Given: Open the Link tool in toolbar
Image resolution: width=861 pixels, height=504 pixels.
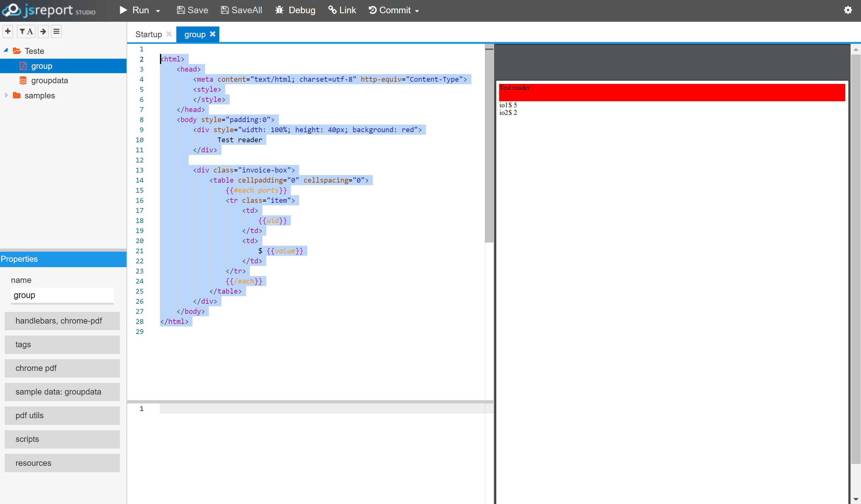Looking at the screenshot, I should coord(332,10).
